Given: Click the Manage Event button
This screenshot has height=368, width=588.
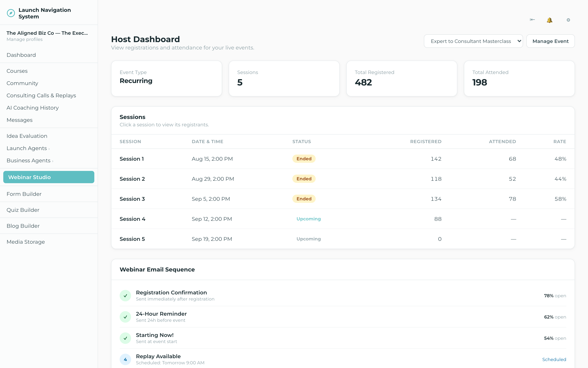Looking at the screenshot, I should pyautogui.click(x=550, y=41).
